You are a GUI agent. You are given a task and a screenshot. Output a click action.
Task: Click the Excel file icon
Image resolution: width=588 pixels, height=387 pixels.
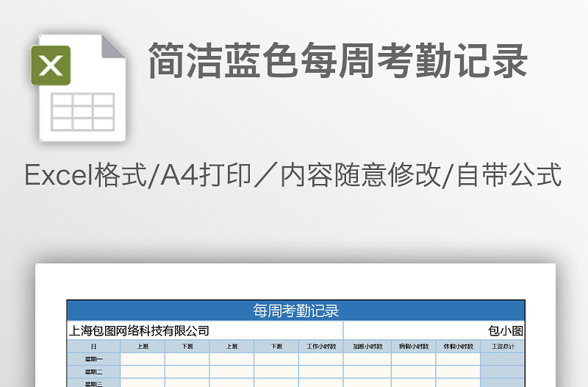79,88
